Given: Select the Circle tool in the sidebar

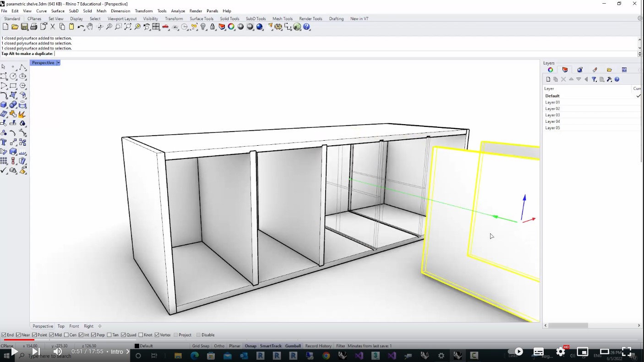Looking at the screenshot, I should (14, 77).
